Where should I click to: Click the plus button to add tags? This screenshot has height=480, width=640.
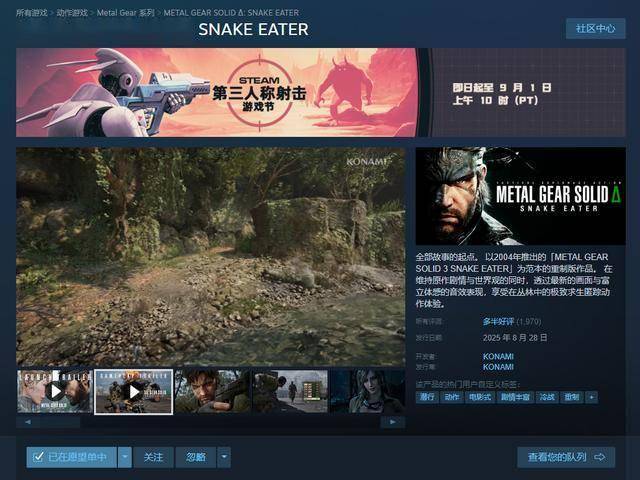coord(591,397)
